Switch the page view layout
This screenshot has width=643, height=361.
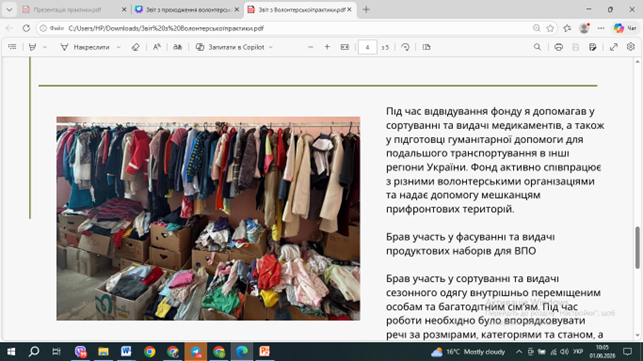pyautogui.click(x=426, y=47)
